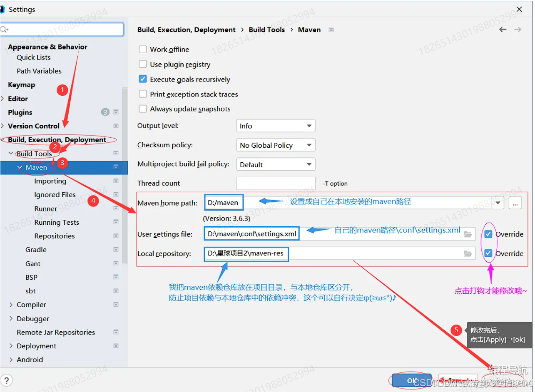Viewport: 535px width, 392px height.
Task: Click project icon beside Running Tests row
Action: tap(116, 222)
